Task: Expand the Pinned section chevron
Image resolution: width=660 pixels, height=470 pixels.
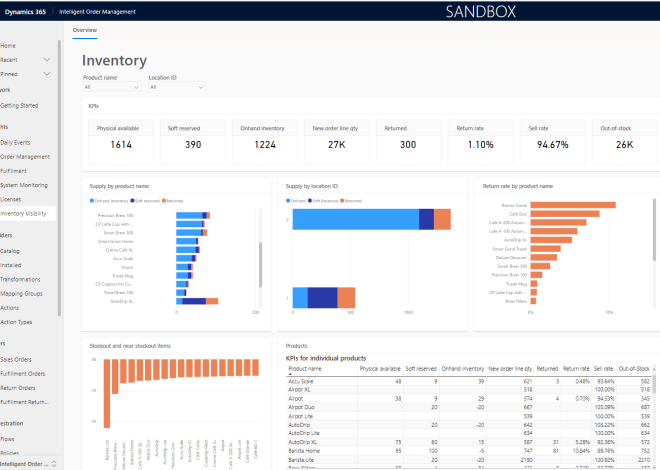Action: click(47, 74)
